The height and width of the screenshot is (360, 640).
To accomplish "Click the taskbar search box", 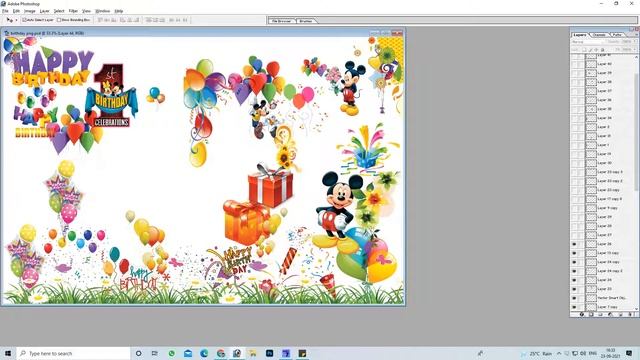I will coord(73,353).
